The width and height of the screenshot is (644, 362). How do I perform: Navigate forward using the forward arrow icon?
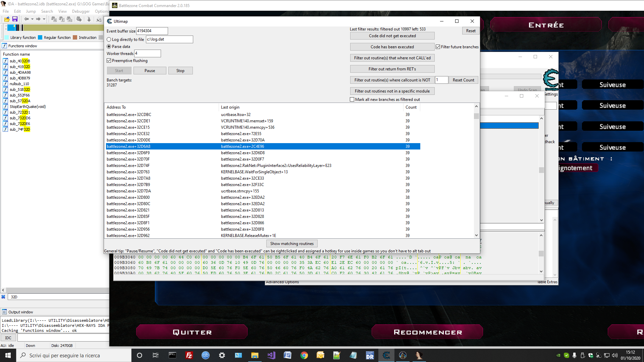[x=38, y=19]
